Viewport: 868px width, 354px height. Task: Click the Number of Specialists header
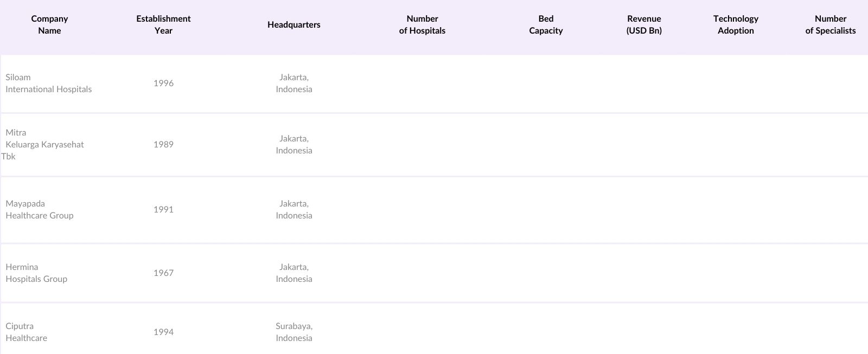click(x=830, y=25)
